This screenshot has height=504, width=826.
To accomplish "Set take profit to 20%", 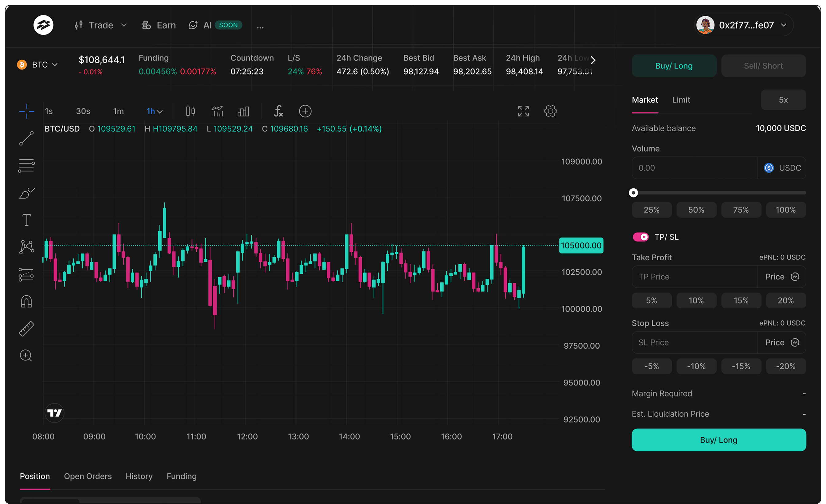I will click(786, 301).
